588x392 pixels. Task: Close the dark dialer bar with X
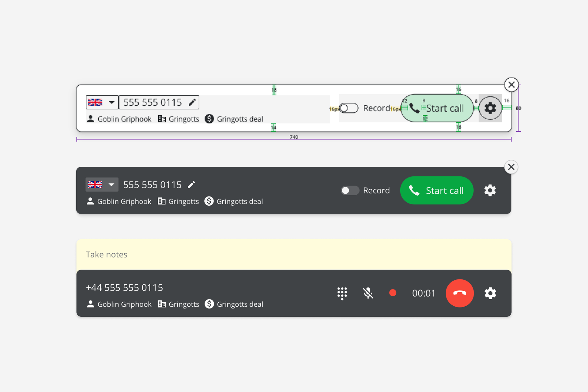tap(511, 167)
